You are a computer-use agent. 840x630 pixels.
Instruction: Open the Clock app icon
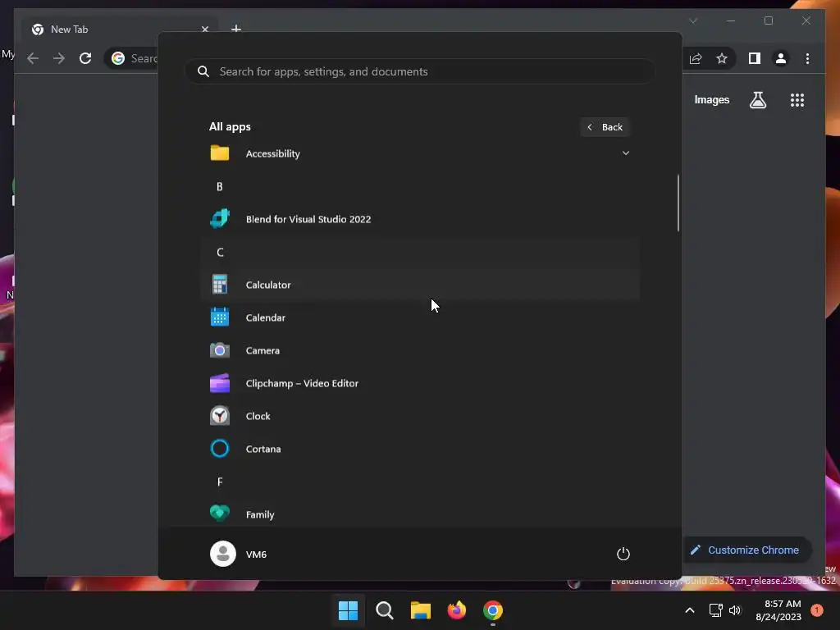tap(220, 416)
